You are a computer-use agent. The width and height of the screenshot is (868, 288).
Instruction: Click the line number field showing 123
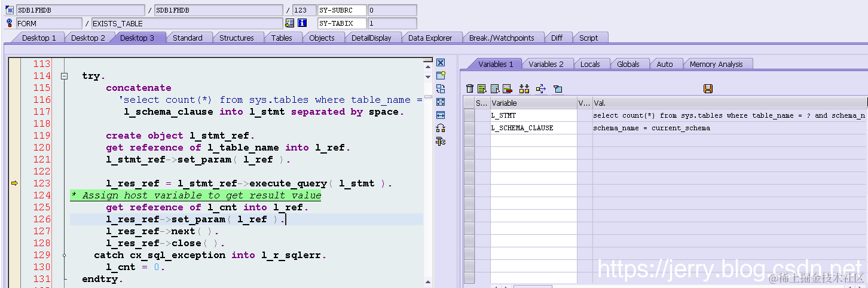click(x=304, y=10)
